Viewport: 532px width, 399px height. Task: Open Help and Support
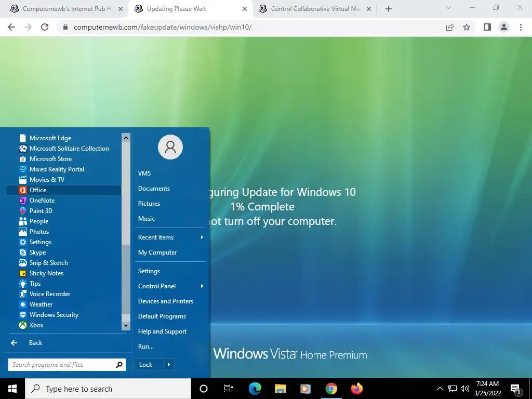click(162, 331)
